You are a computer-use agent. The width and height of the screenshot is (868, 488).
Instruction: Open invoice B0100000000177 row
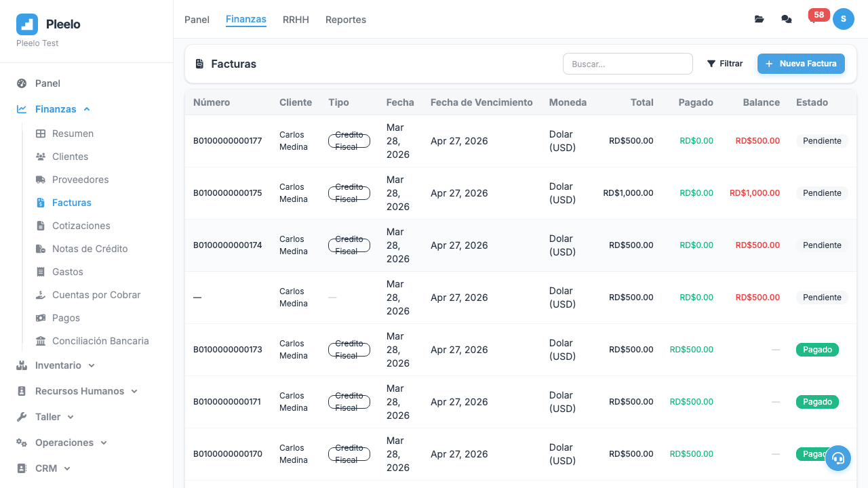(227, 141)
